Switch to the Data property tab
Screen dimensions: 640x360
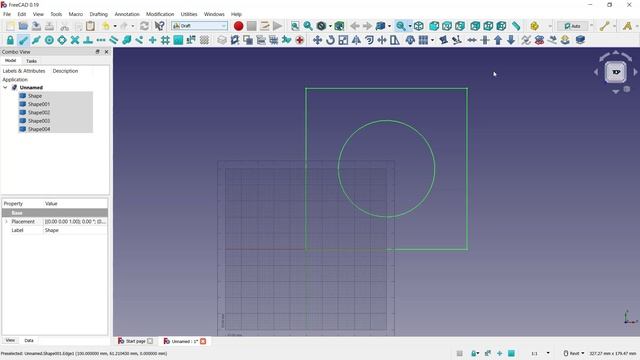pyautogui.click(x=29, y=340)
